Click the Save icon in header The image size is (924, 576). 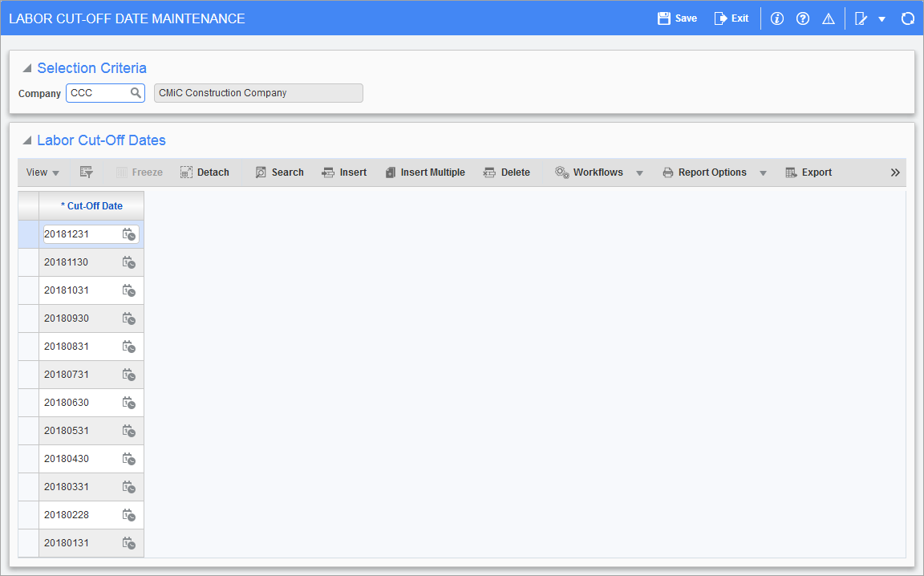[664, 18]
